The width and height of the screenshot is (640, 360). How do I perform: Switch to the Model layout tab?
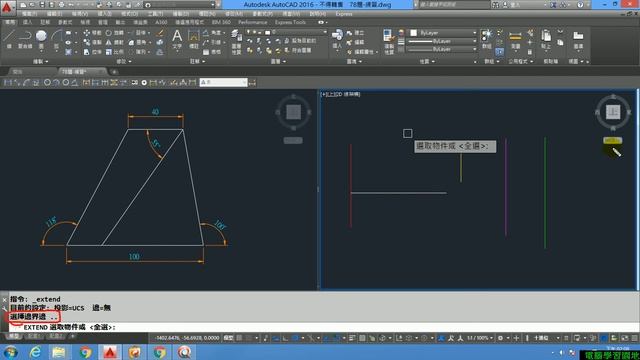[14, 336]
